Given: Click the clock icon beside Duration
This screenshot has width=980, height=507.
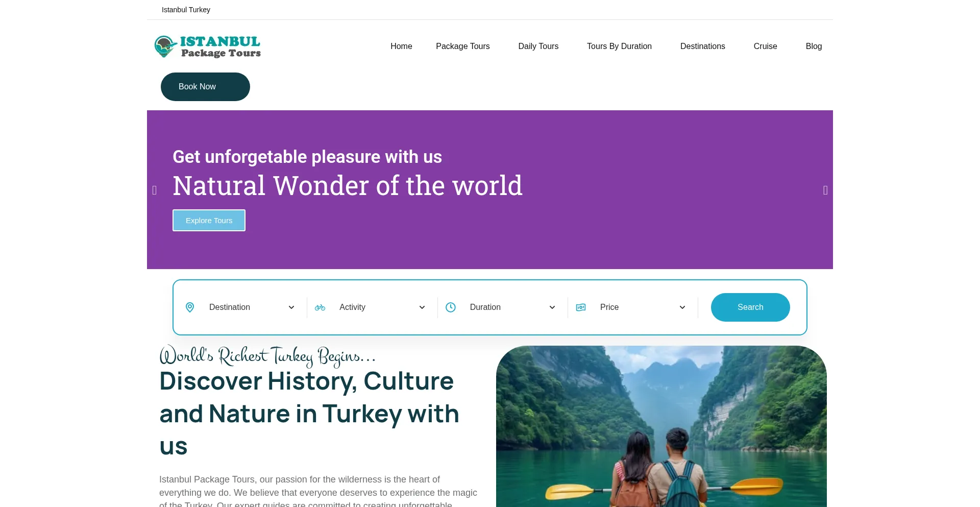Looking at the screenshot, I should (x=451, y=307).
